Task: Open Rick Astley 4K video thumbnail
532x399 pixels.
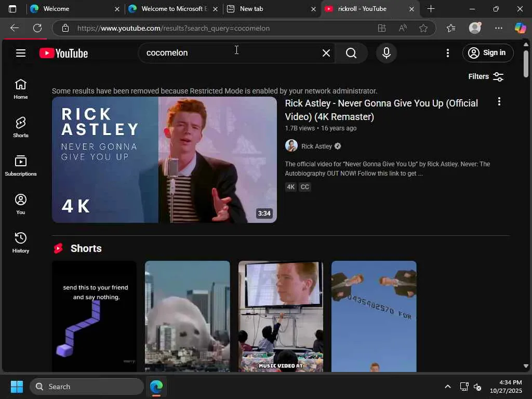Action: click(164, 160)
